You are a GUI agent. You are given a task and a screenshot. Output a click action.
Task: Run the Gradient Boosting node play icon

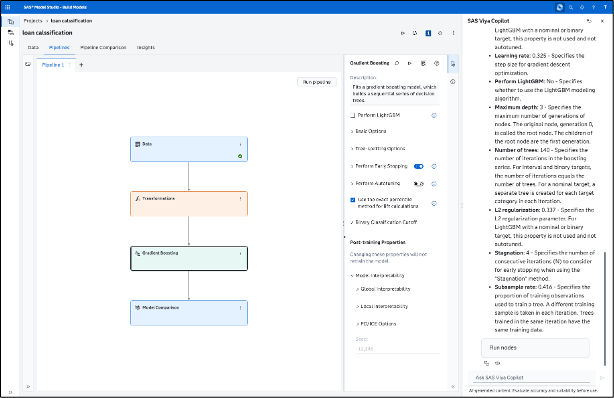click(410, 63)
